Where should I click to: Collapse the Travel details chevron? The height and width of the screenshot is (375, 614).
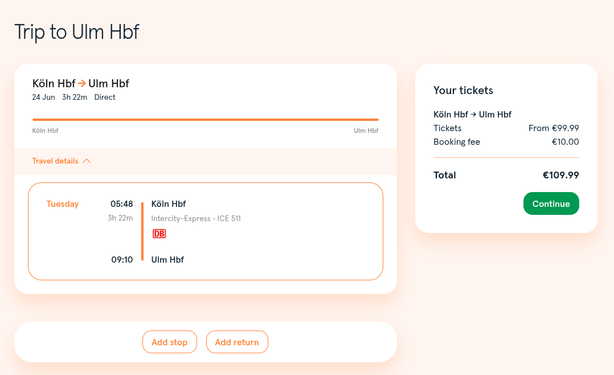87,161
